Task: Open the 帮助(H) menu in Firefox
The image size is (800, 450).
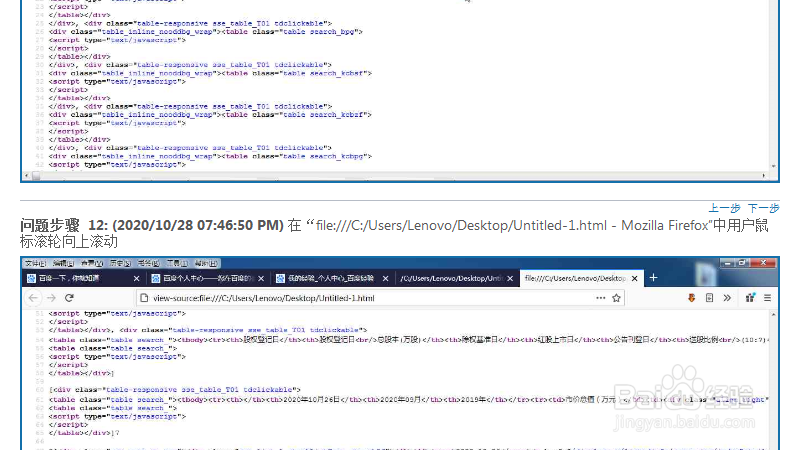Action: [x=206, y=263]
